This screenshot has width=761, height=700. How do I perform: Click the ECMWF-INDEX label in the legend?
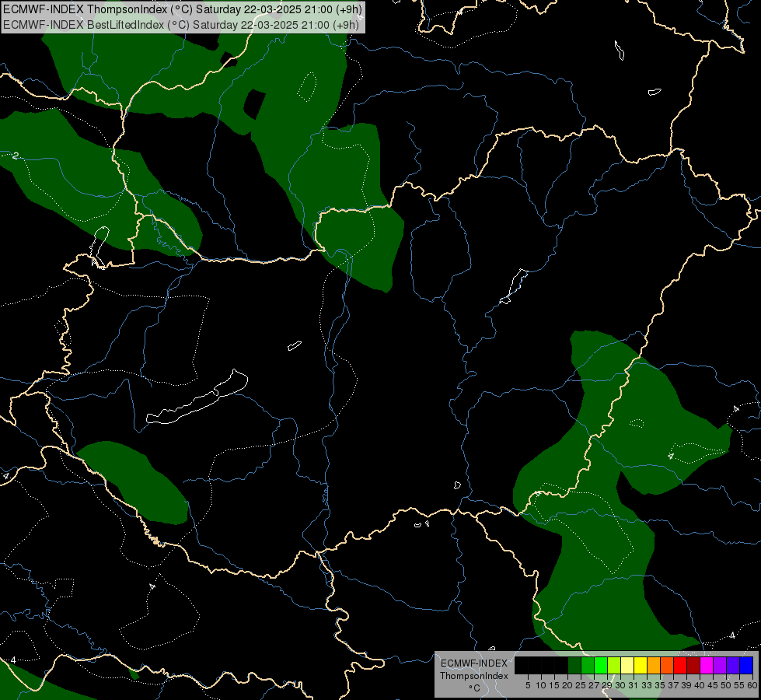474,663
